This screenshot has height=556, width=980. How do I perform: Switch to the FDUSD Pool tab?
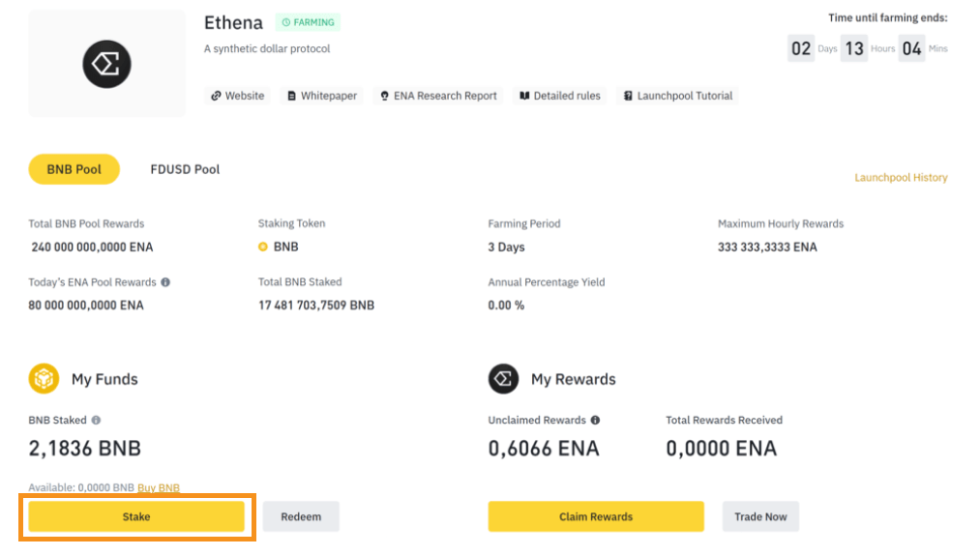[185, 169]
